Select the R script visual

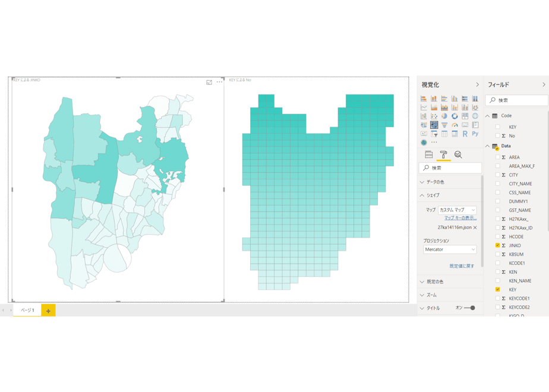click(x=465, y=134)
